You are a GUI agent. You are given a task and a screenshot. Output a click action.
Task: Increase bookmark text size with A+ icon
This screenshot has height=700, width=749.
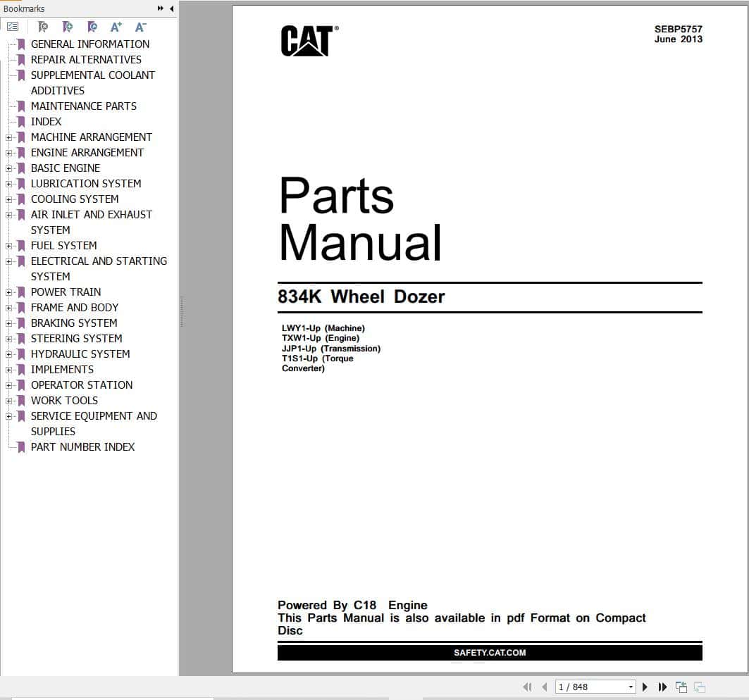coord(116,27)
